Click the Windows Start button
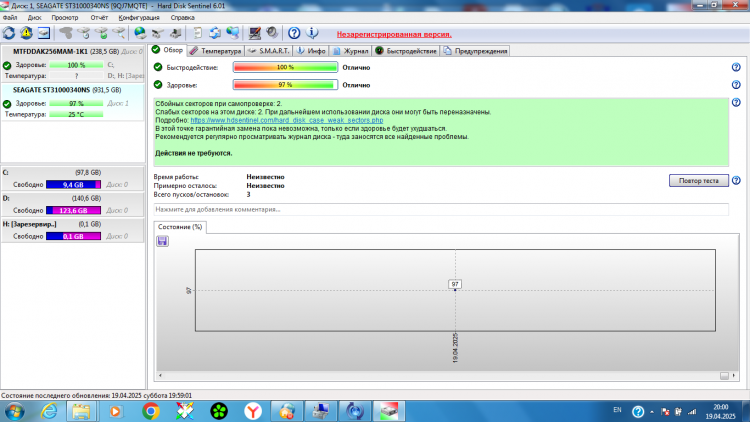The width and height of the screenshot is (750, 422). (14, 411)
